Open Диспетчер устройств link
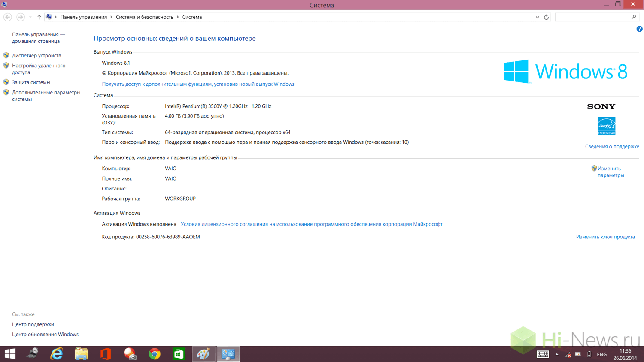 click(36, 55)
